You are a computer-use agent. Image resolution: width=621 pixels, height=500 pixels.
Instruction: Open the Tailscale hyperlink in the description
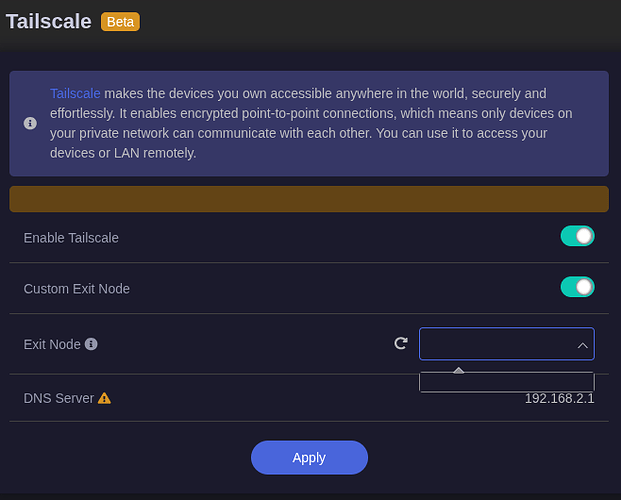tap(76, 93)
